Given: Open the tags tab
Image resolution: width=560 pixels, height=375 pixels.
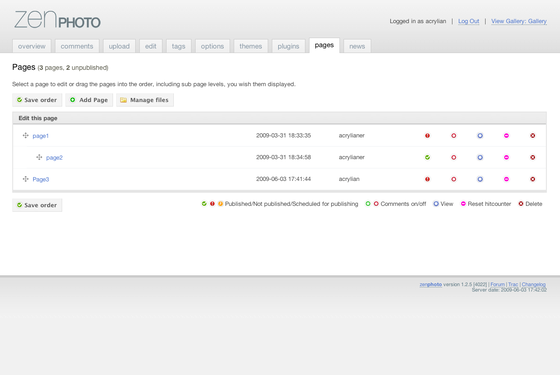Looking at the screenshot, I should pos(179,46).
